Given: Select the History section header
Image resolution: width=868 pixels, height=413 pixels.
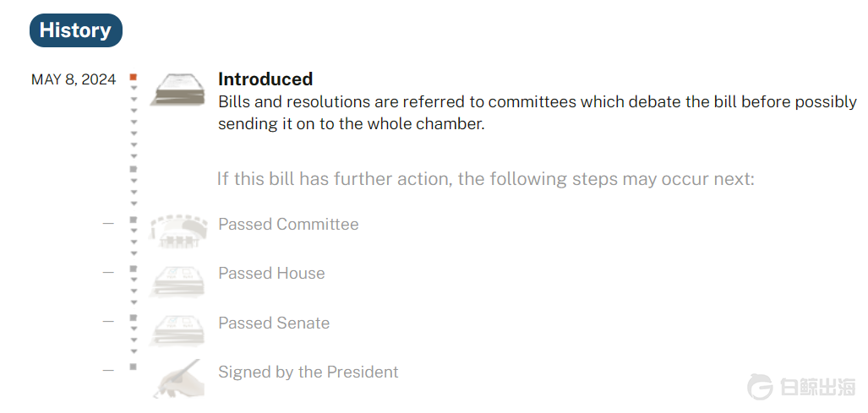Looking at the screenshot, I should pyautogui.click(x=75, y=30).
